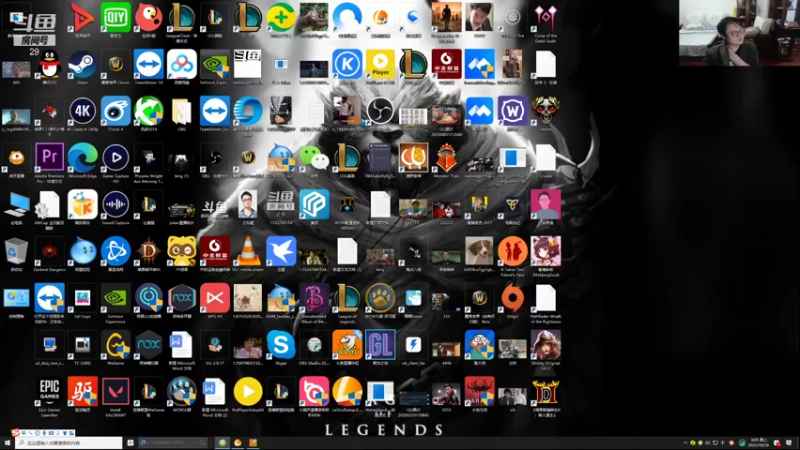Screen dimensions: 800x450
Task: Open the Darkest Dungeon shortcut
Action: (x=49, y=251)
